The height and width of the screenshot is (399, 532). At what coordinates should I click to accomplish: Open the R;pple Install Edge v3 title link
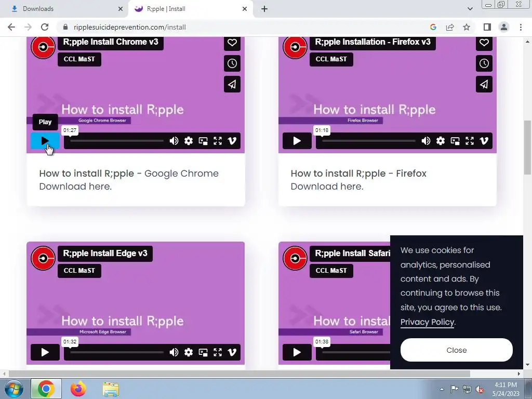[105, 254]
